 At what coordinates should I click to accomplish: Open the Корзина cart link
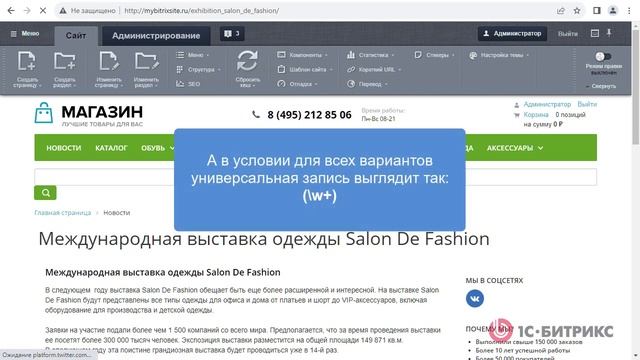pyautogui.click(x=536, y=115)
